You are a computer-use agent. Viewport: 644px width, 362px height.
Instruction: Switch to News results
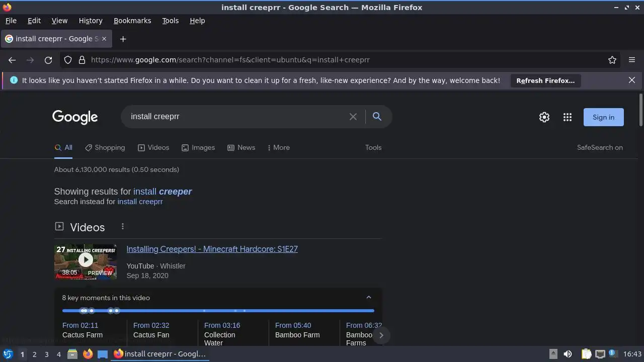(241, 147)
